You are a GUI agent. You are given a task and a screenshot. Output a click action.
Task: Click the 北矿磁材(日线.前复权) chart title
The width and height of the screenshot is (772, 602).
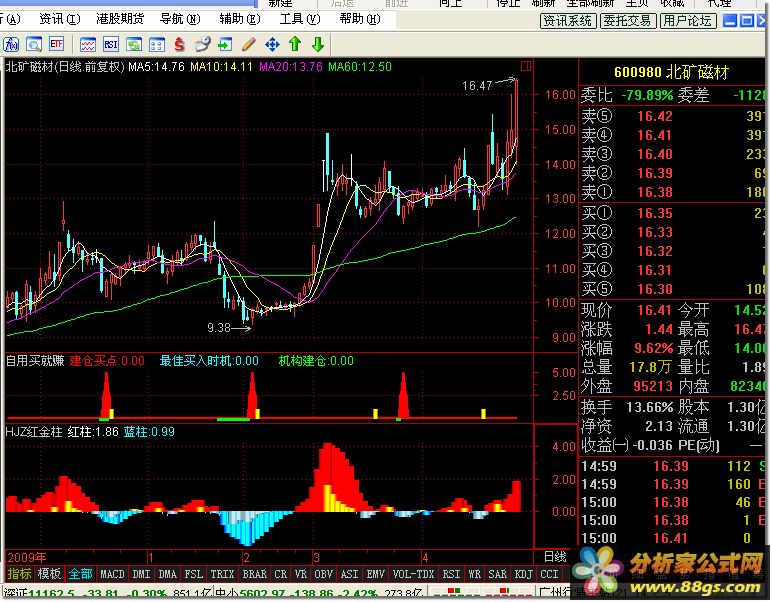tap(65, 66)
